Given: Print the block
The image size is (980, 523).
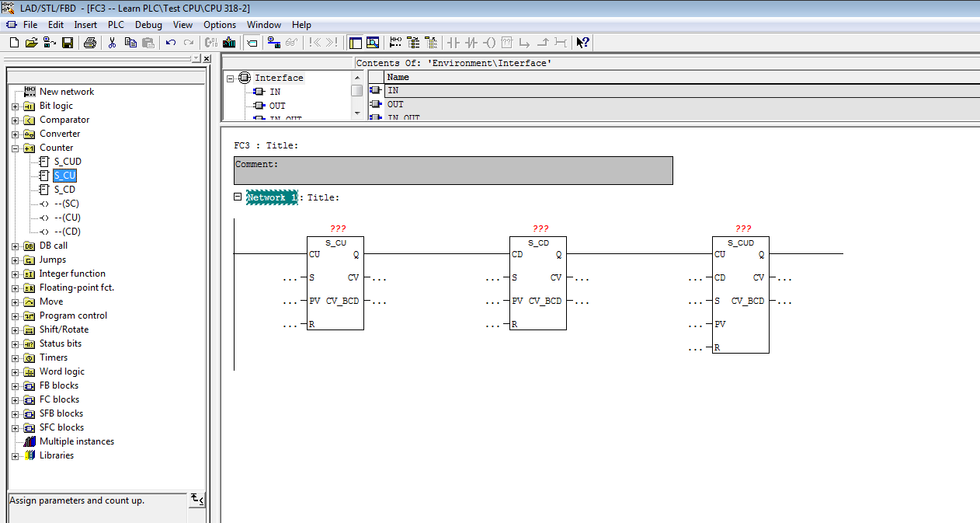Looking at the screenshot, I should (x=88, y=43).
